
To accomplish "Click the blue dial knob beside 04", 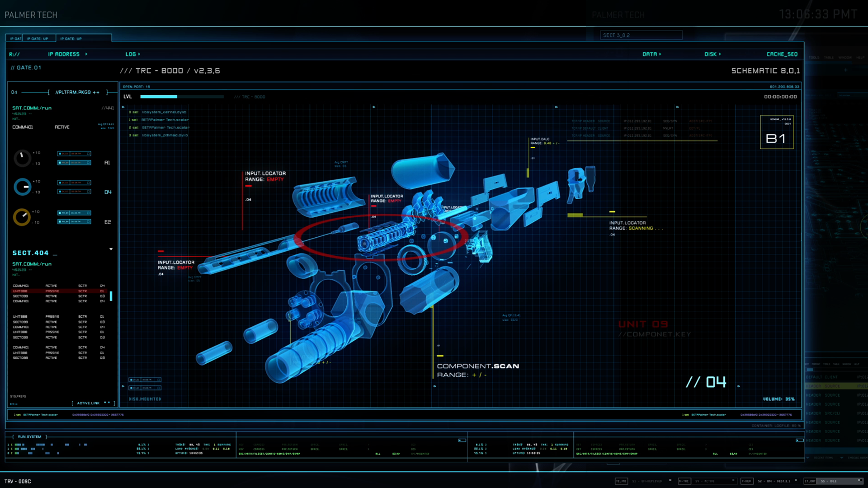I will pyautogui.click(x=22, y=187).
